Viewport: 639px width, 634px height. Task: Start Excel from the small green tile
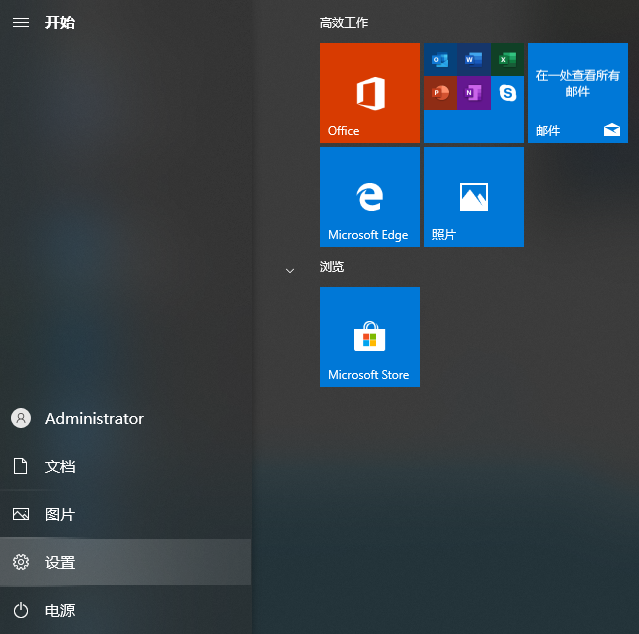(x=507, y=60)
